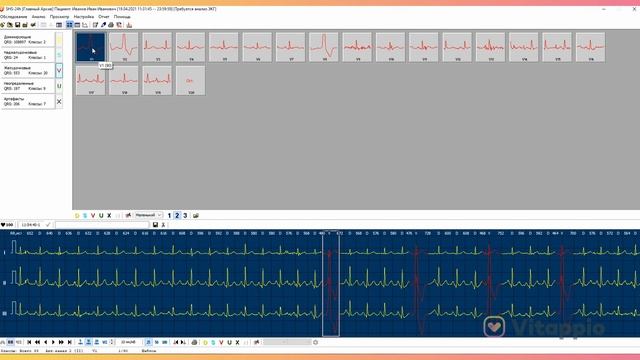Mark the beat as V in the bottom toolbar

[221, 342]
